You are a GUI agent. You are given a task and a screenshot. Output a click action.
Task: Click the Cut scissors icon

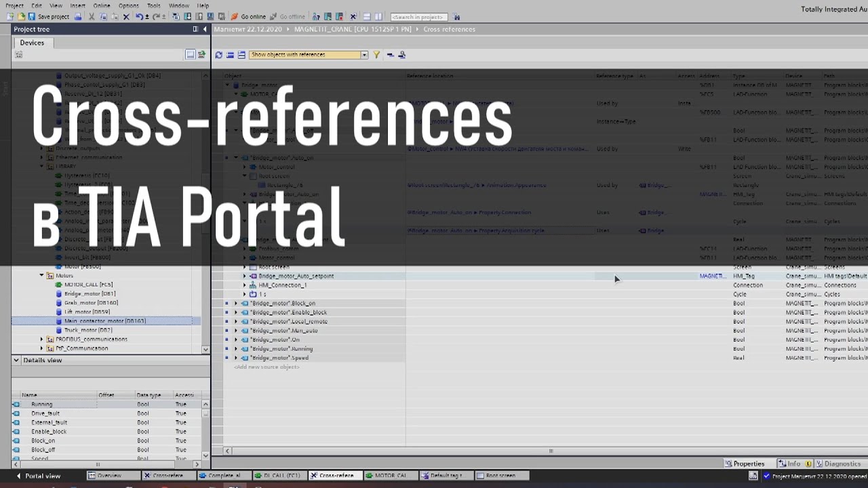(x=92, y=16)
